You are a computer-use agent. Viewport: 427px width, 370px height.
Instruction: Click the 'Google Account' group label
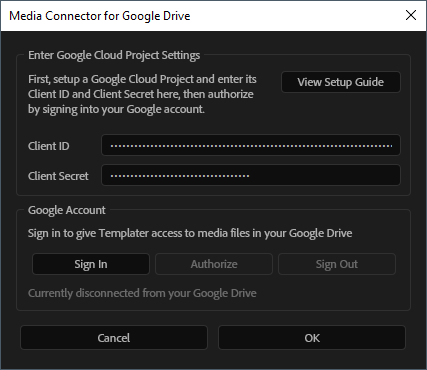pyautogui.click(x=67, y=210)
